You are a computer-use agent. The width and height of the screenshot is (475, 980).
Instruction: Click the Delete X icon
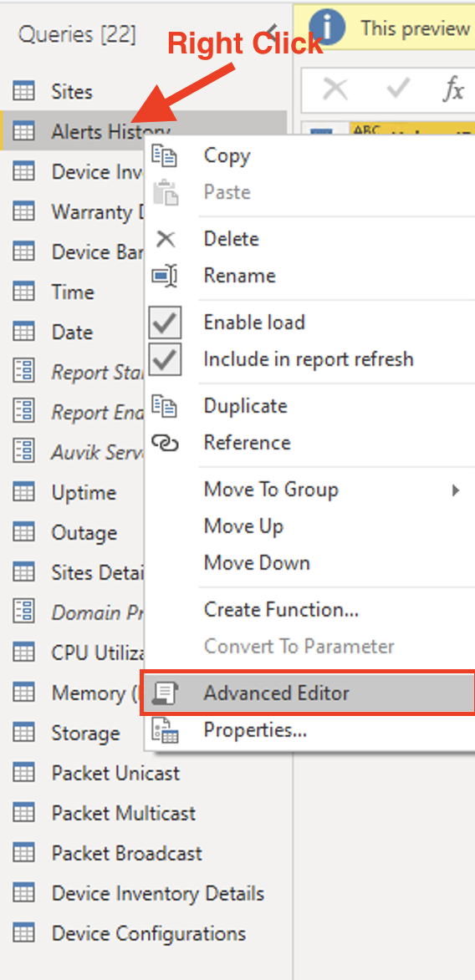[x=166, y=240]
